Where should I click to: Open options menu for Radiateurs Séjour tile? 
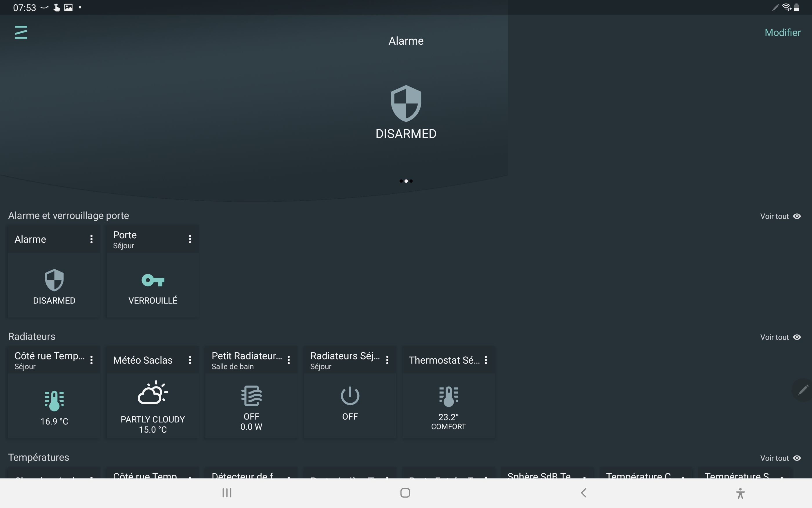pos(387,360)
